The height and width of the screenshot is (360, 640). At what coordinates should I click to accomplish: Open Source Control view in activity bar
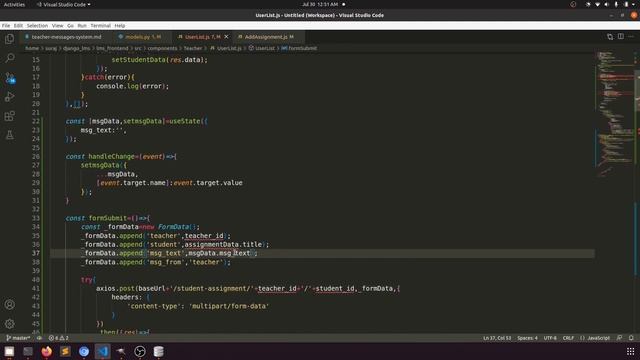click(x=10, y=78)
